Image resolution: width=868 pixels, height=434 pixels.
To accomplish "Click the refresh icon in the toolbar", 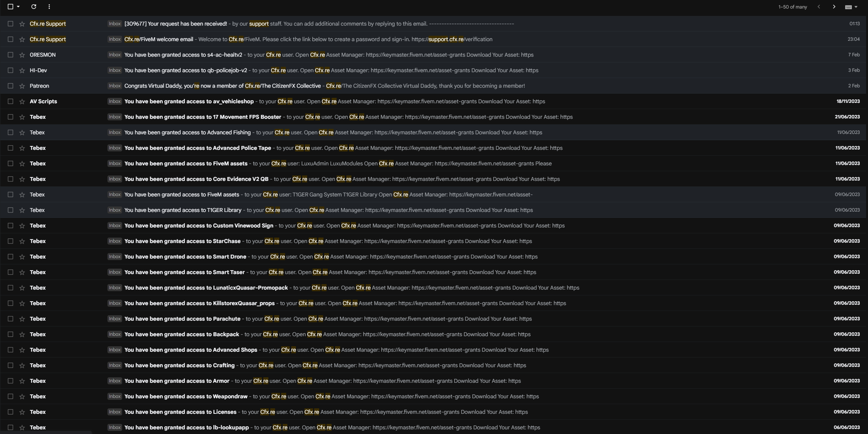I will [x=34, y=7].
